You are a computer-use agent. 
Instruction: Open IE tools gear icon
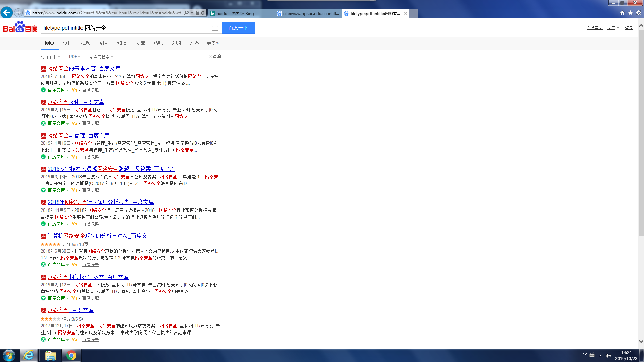[x=639, y=13]
